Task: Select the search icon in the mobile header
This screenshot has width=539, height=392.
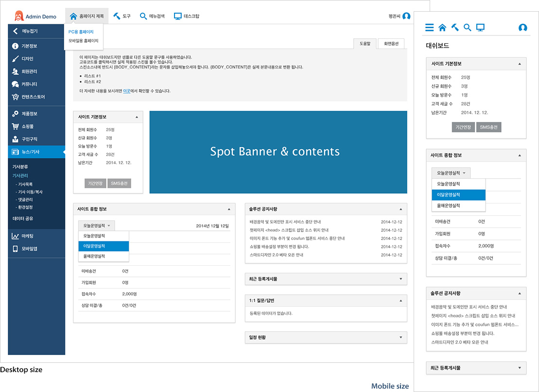Action: point(467,28)
